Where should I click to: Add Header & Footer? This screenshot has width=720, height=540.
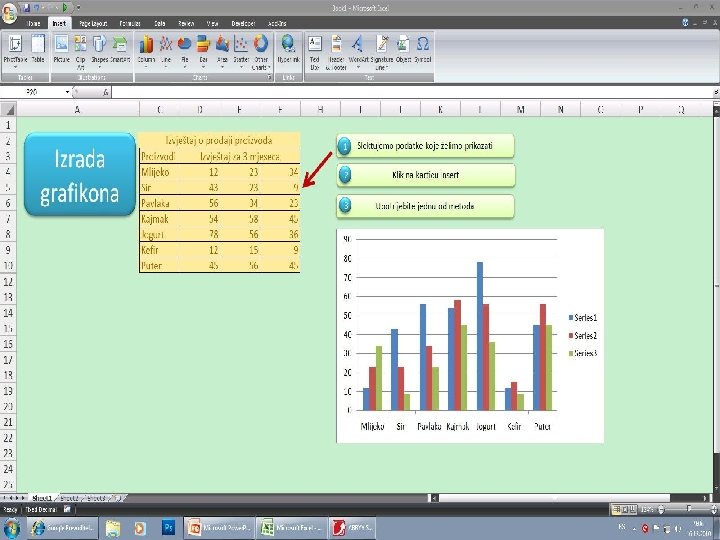336,51
